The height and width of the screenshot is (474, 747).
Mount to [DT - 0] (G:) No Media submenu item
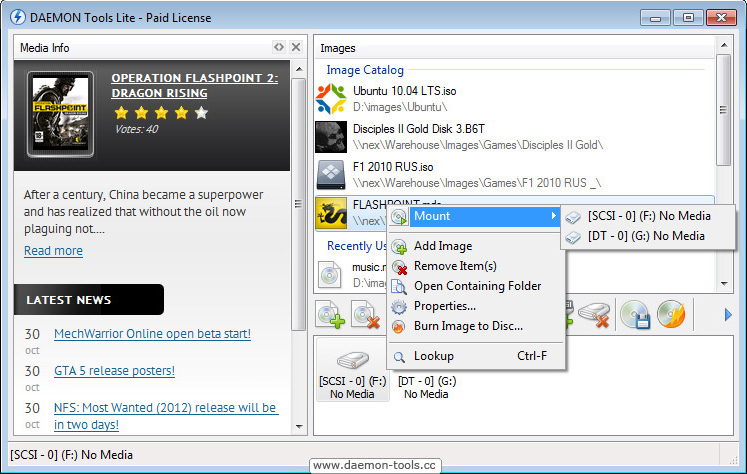pos(648,236)
